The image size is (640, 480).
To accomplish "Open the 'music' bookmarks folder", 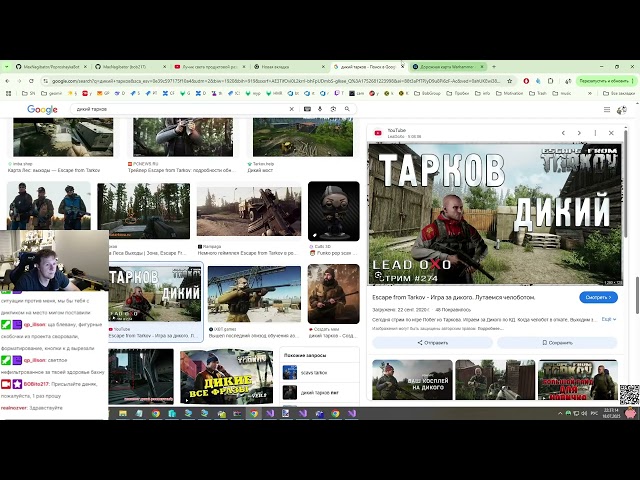I will (562, 93).
